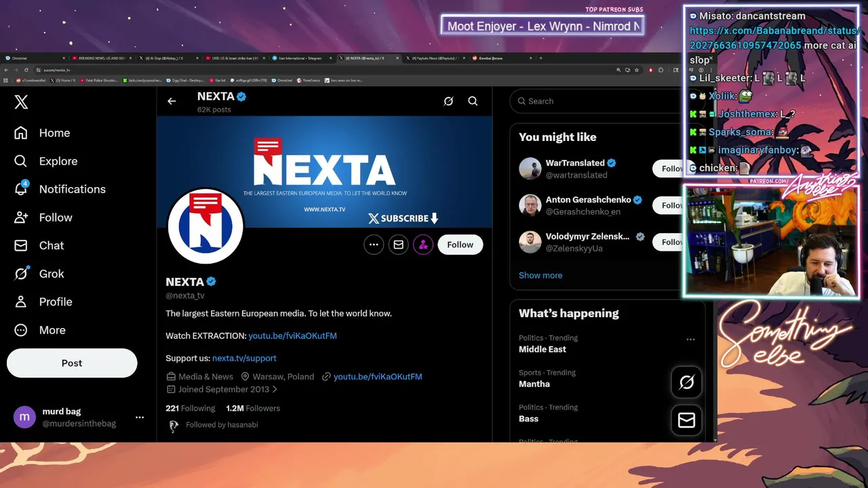Go back using the profile header arrow
This screenshot has height=488, width=868.
pyautogui.click(x=172, y=101)
